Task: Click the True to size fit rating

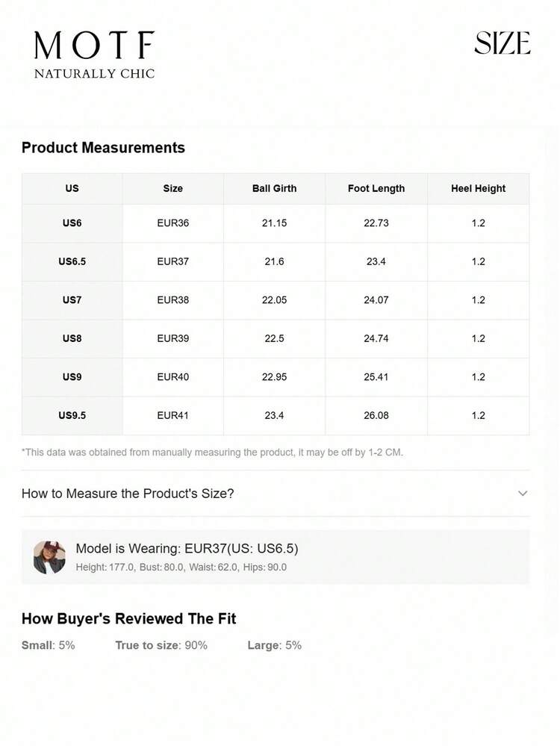Action: point(161,645)
